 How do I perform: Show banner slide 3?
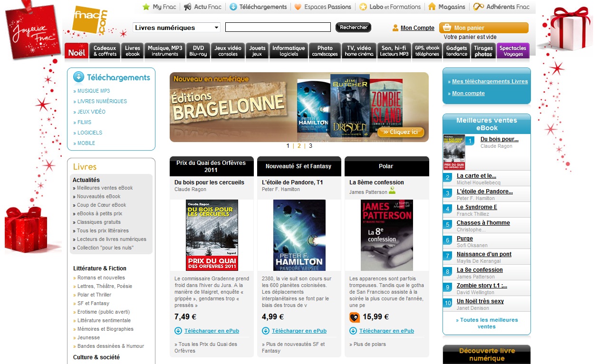tap(310, 146)
